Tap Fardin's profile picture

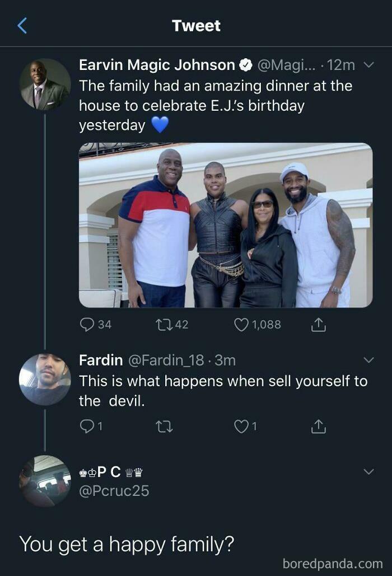point(45,379)
